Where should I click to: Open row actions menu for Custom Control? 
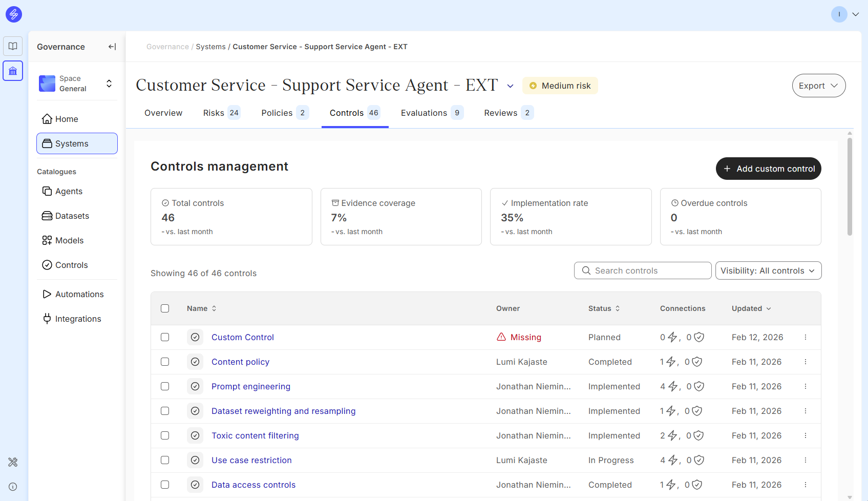(x=806, y=337)
